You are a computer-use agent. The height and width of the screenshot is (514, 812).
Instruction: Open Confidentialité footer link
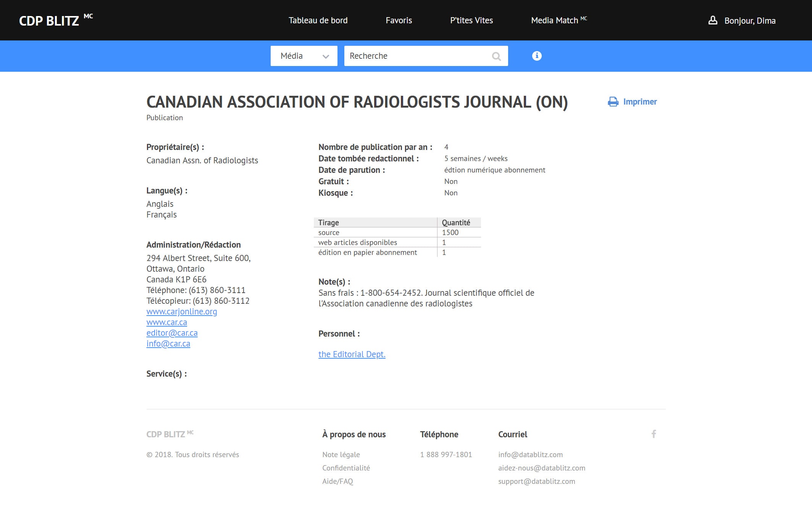pos(346,468)
